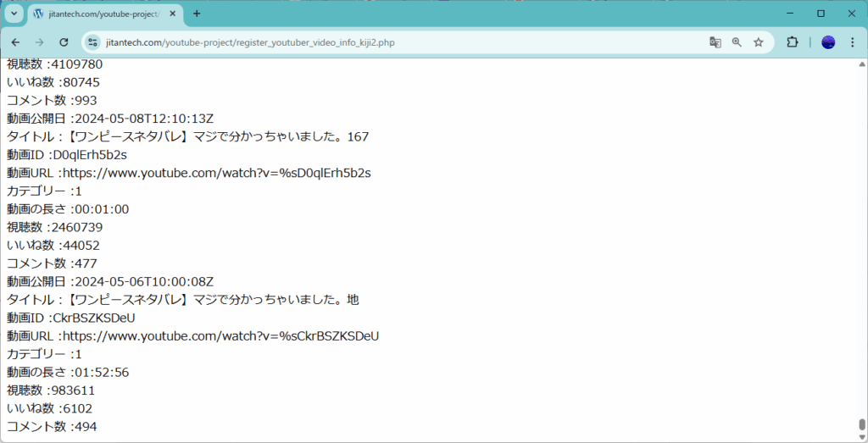The width and height of the screenshot is (868, 443).
Task: Click the text いいね数 :80745
Action: point(53,82)
